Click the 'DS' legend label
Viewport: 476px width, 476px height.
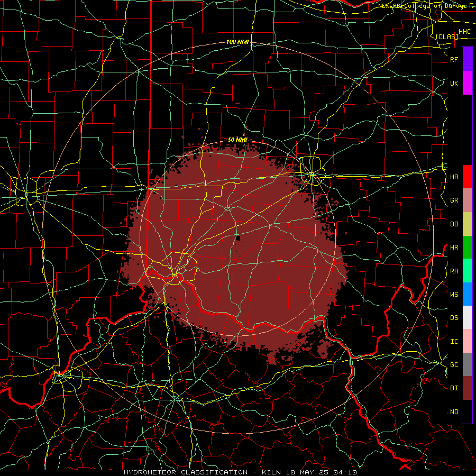point(454,317)
